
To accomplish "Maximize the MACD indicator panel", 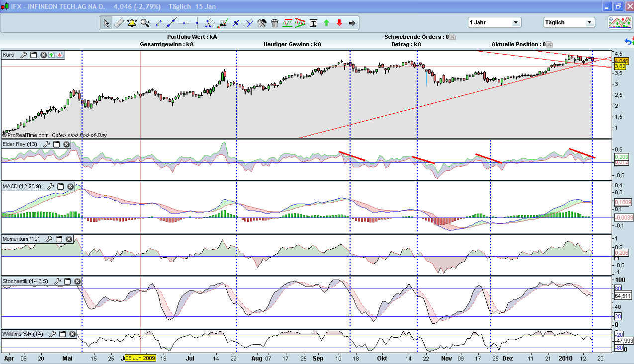I will (x=60, y=187).
